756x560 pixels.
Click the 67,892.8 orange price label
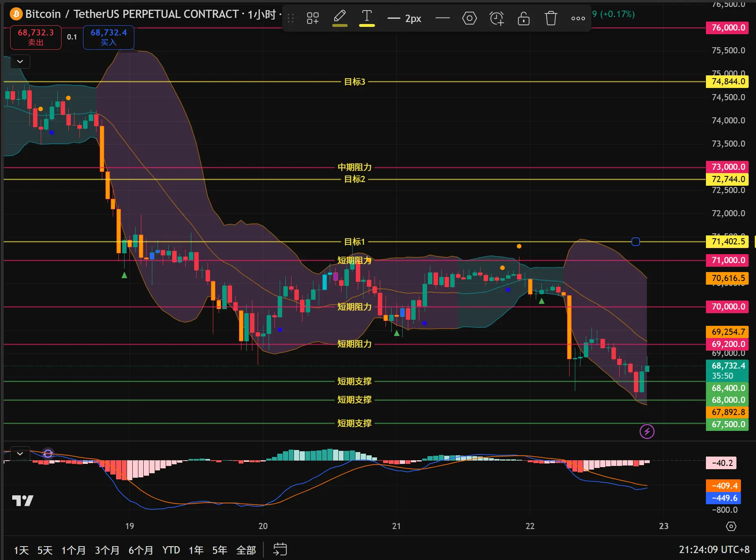[727, 412]
